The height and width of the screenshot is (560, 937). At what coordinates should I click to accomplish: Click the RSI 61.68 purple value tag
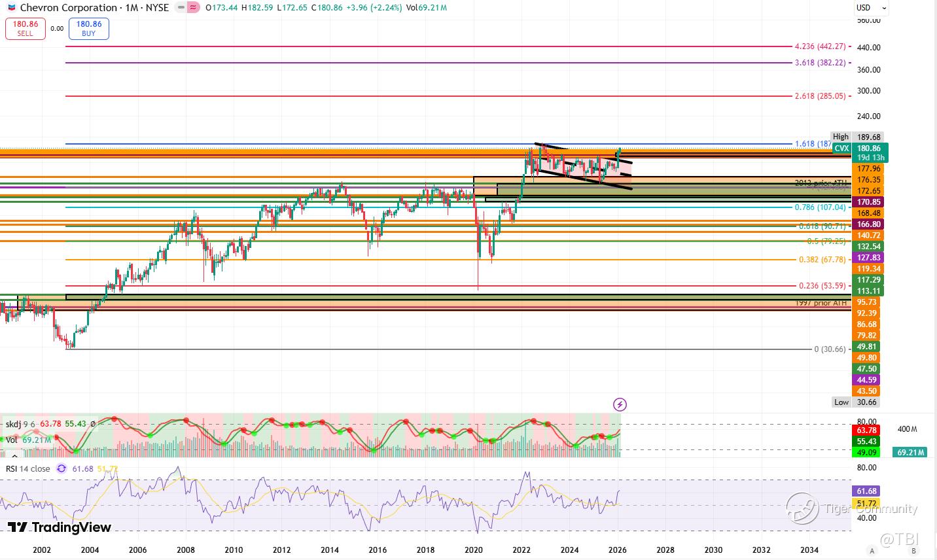click(867, 491)
